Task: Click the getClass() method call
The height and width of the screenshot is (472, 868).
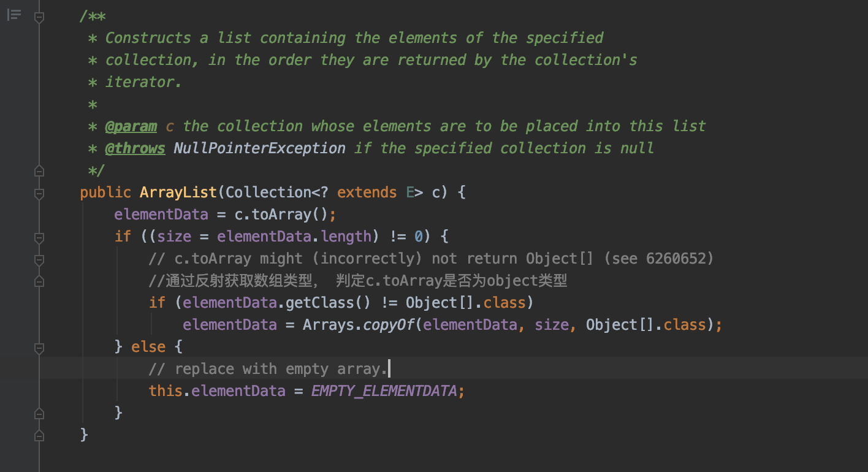Action: tap(320, 303)
